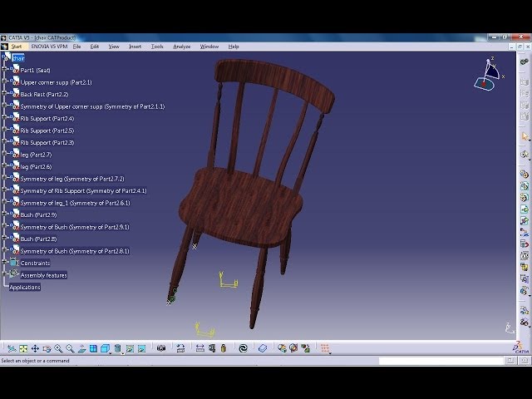This screenshot has height=399, width=532.
Task: Click the orange dotted grid icon
Action: (325, 347)
